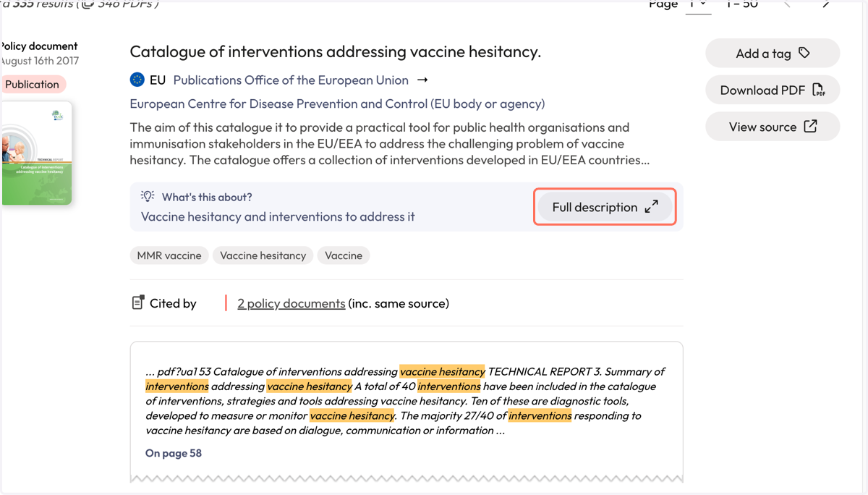Click the August 16th 2017 date text
The height and width of the screenshot is (495, 868).
click(x=39, y=61)
